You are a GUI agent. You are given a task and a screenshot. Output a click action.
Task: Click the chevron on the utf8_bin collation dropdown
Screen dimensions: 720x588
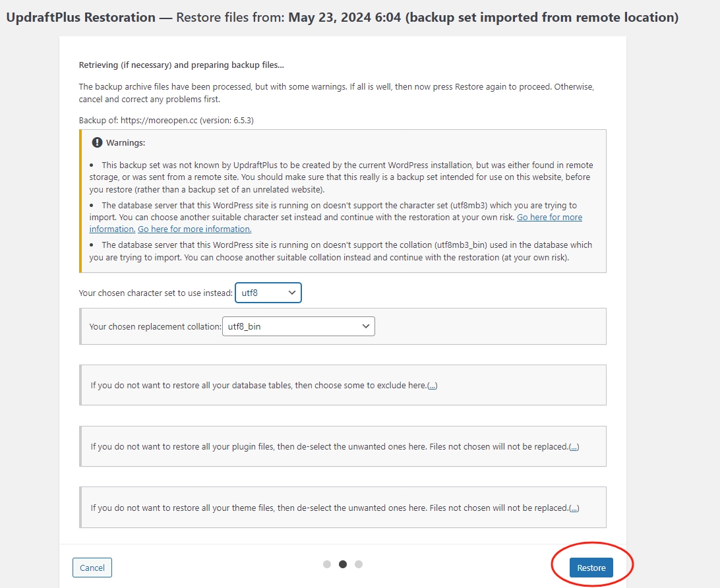(x=365, y=326)
